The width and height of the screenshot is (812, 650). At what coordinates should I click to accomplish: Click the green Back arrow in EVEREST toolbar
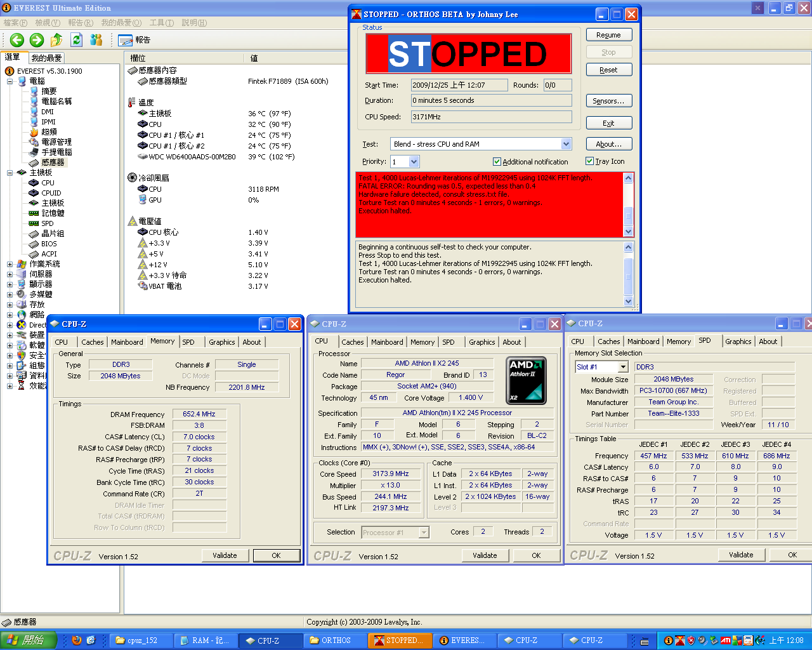tap(17, 40)
